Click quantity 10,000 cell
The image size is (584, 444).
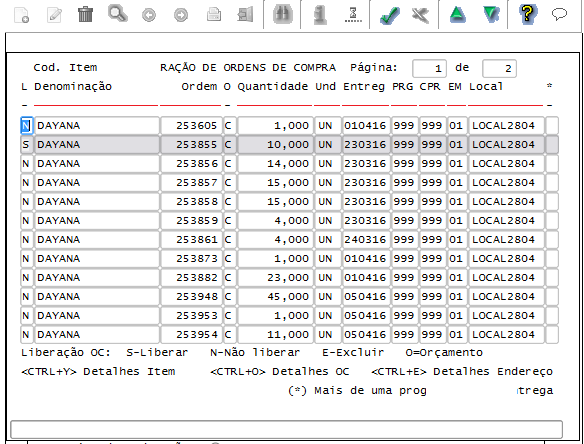pos(275,145)
